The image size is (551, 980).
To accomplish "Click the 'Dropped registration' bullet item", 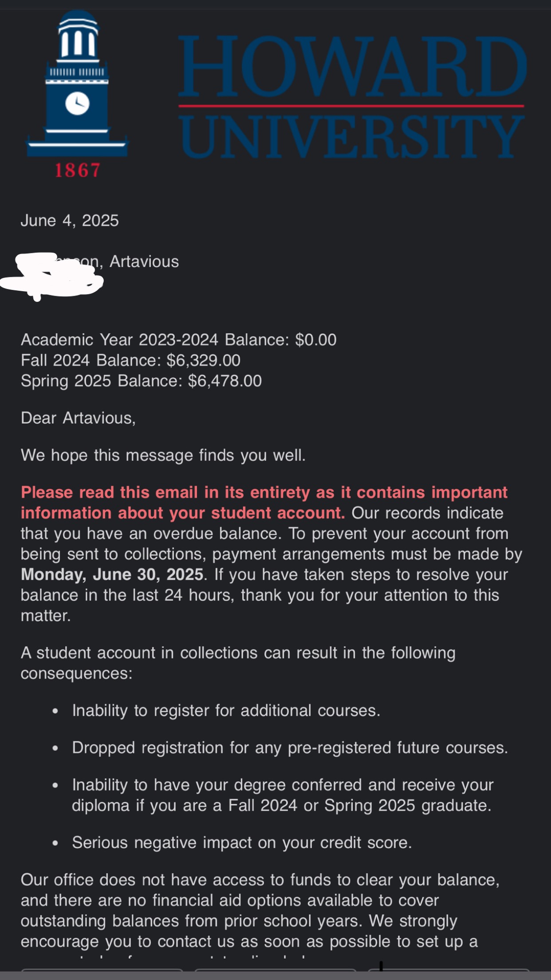I will [290, 748].
